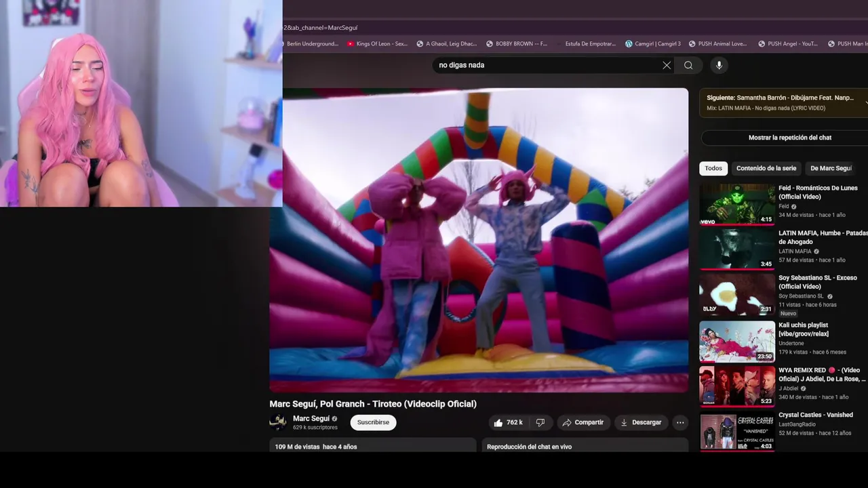The width and height of the screenshot is (868, 488).
Task: Select the Todos filter chip
Action: pos(713,168)
